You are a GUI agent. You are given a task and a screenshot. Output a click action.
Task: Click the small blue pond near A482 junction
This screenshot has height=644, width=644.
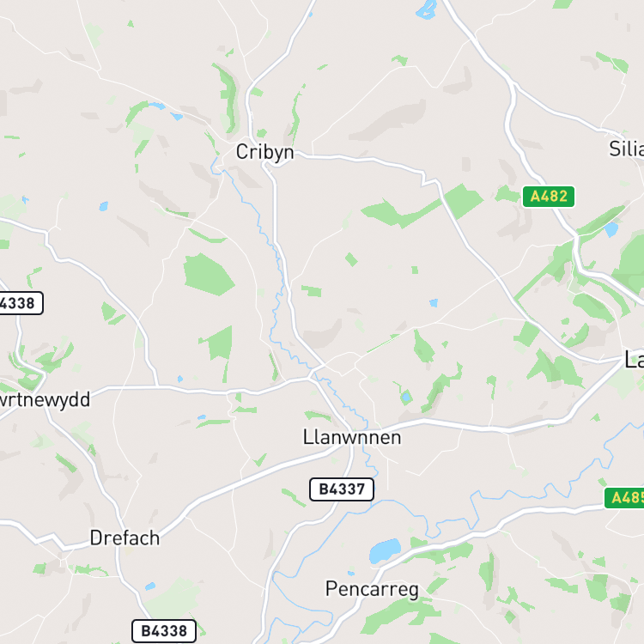(x=611, y=229)
